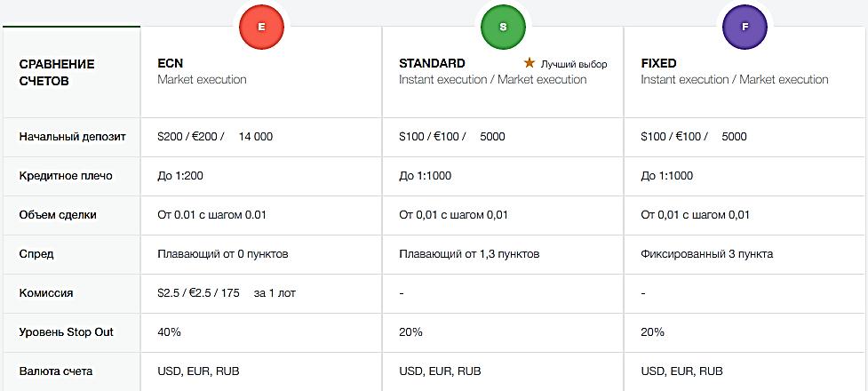Select the STANDARD account heading
The image size is (868, 391).
coord(432,63)
